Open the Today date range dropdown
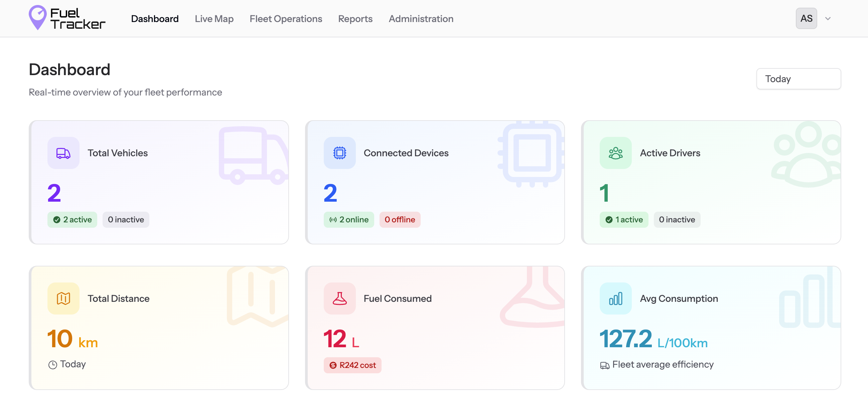This screenshot has height=406, width=868. (x=798, y=79)
